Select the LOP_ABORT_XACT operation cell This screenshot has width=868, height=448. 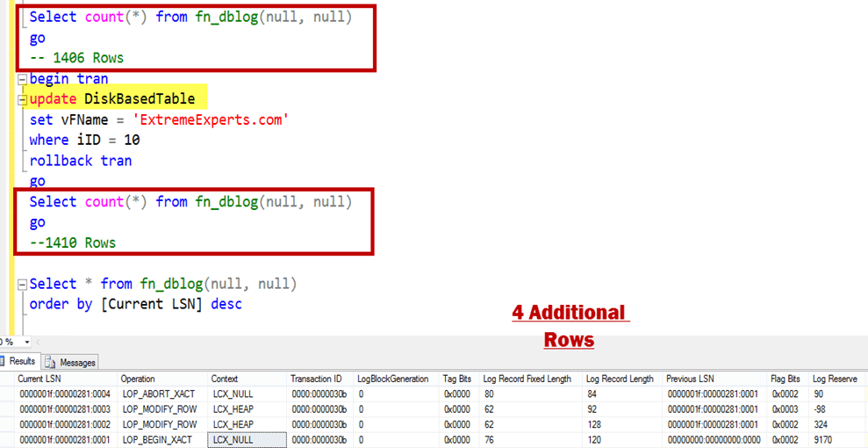158,394
